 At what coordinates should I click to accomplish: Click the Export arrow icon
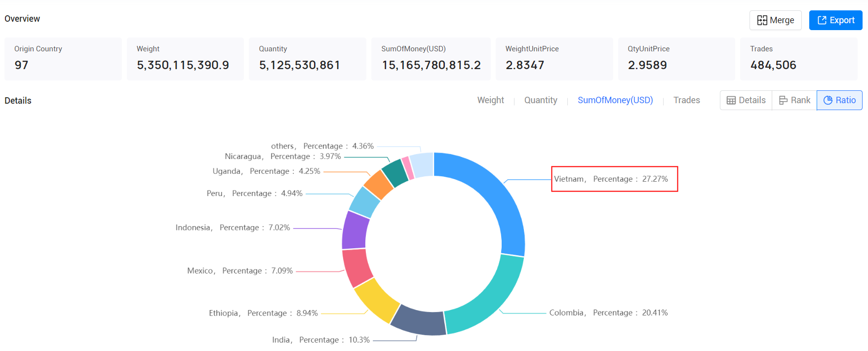822,20
